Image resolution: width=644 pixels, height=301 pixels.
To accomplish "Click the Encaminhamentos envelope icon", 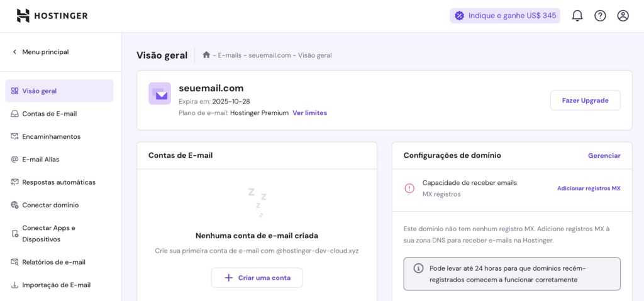I will click(14, 136).
